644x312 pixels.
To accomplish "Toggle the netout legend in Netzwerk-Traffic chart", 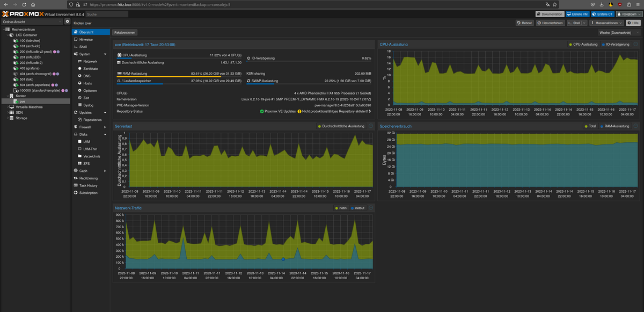I will click(357, 208).
